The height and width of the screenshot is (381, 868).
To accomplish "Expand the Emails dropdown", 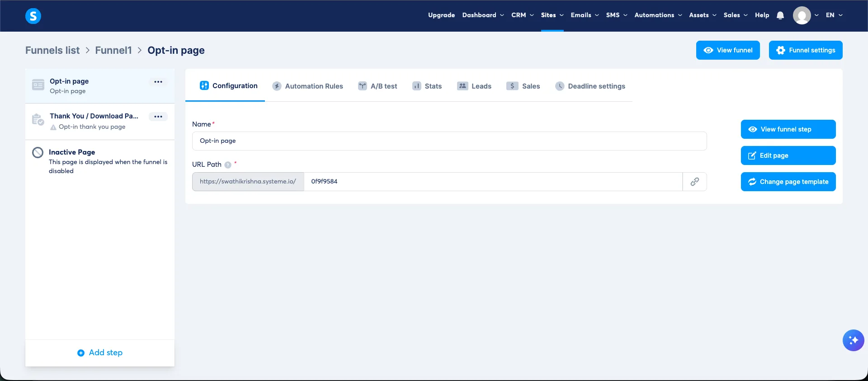I will click(x=585, y=15).
